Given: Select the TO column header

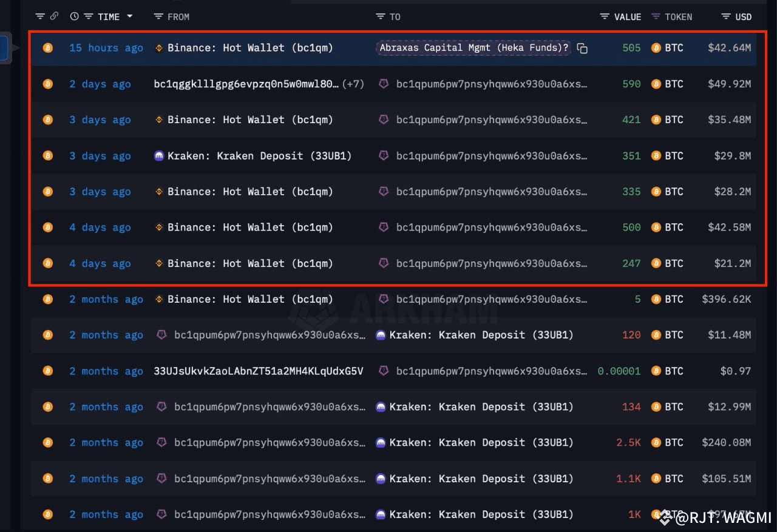Looking at the screenshot, I should (x=393, y=16).
